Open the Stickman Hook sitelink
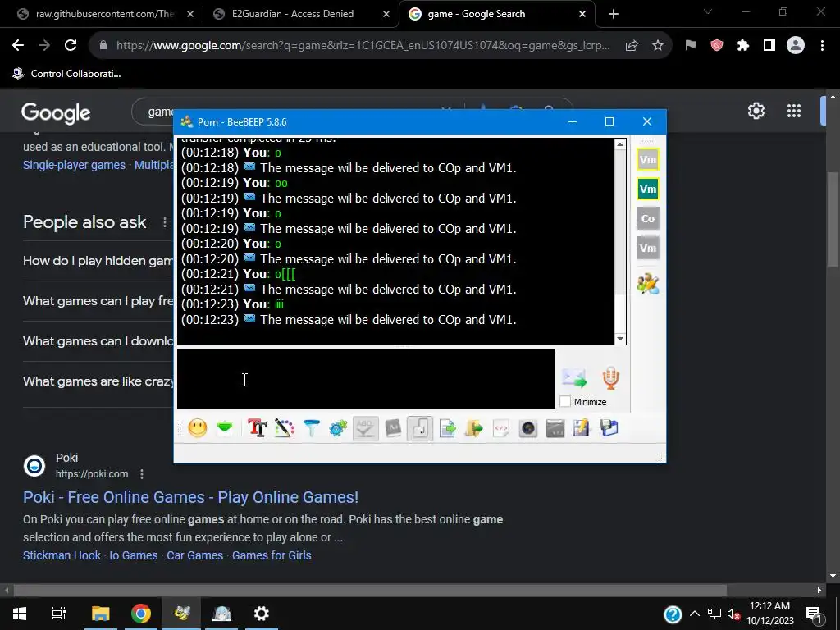Viewport: 840px width, 630px height. pos(62,555)
